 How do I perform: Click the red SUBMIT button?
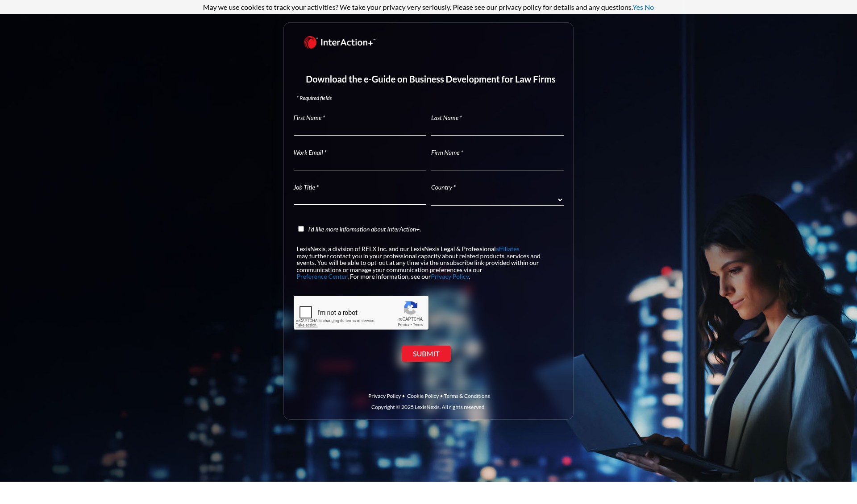(426, 354)
